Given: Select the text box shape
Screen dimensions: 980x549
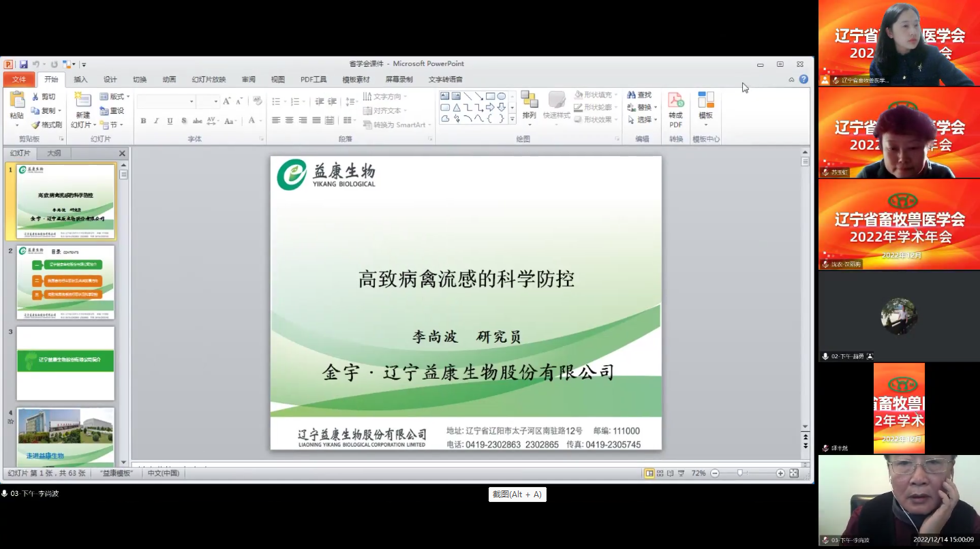Looking at the screenshot, I should click(445, 96).
